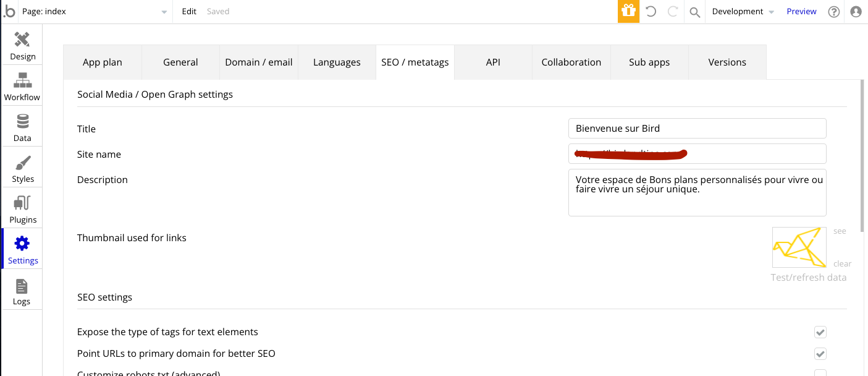Open the Plugins section icon
Image resolution: width=868 pixels, height=376 pixels.
[x=22, y=208]
